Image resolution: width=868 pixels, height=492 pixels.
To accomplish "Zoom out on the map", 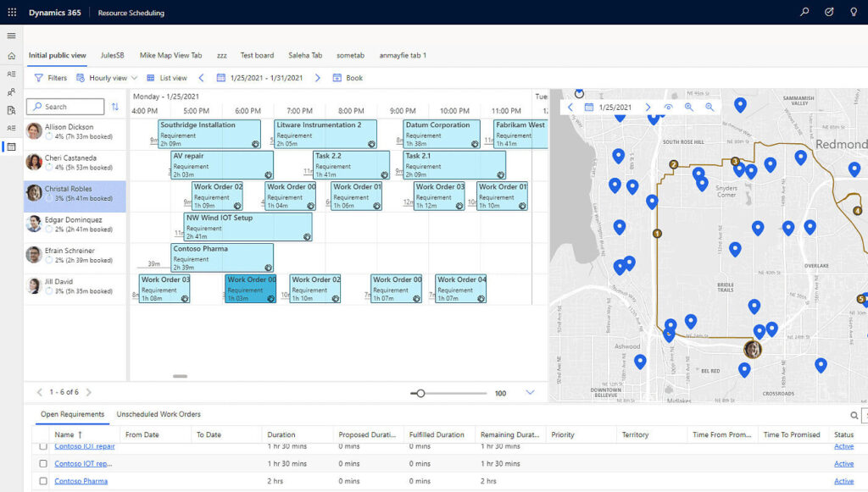I will pyautogui.click(x=709, y=108).
